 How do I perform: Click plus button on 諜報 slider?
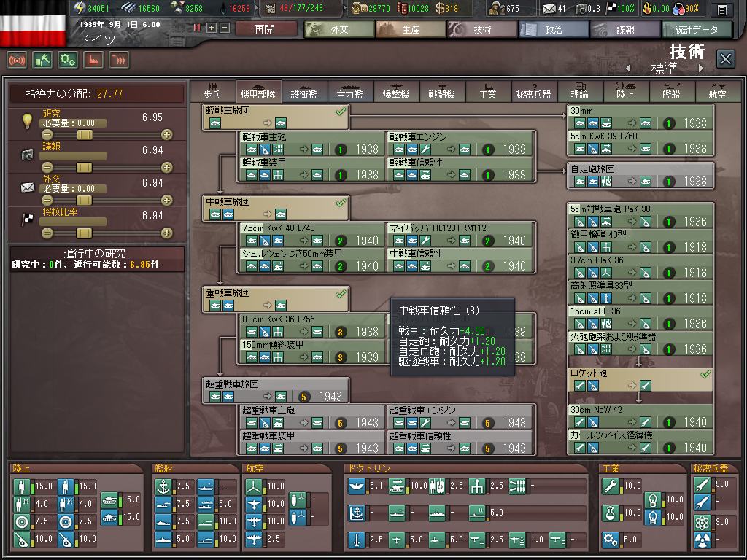coord(167,167)
